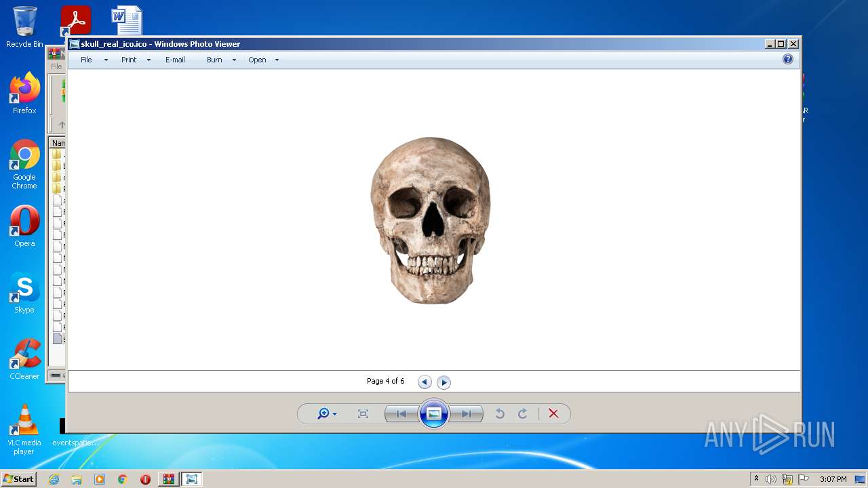Open Chrome from the taskbar
868x488 pixels.
click(x=123, y=479)
